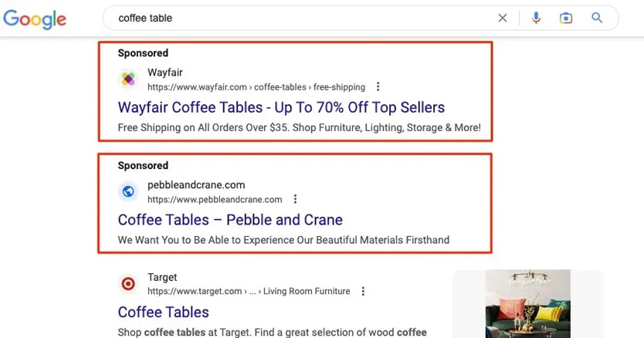
Task: Open the Target living room thumbnail image
Action: point(528,303)
